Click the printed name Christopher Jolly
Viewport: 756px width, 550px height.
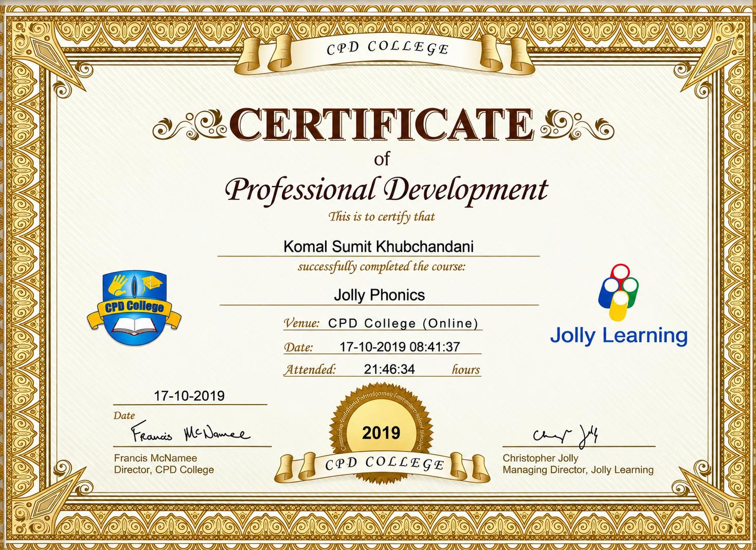click(x=541, y=458)
